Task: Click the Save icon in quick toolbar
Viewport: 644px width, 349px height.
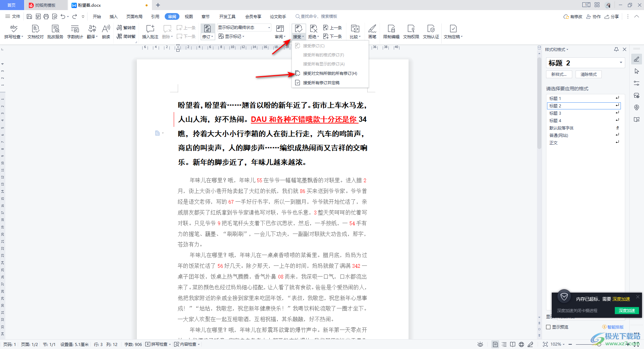Action: (x=29, y=16)
